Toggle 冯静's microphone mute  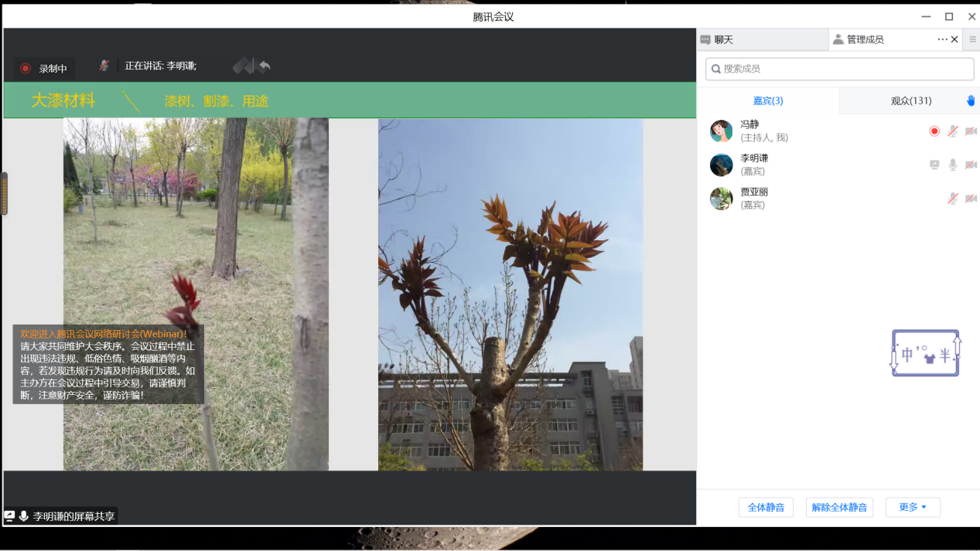(953, 131)
